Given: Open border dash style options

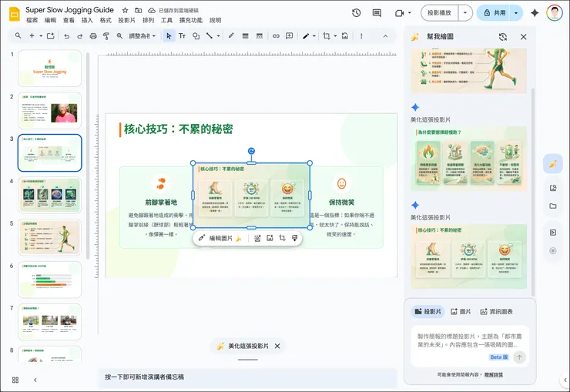Looking at the screenshot, I should [259, 36].
